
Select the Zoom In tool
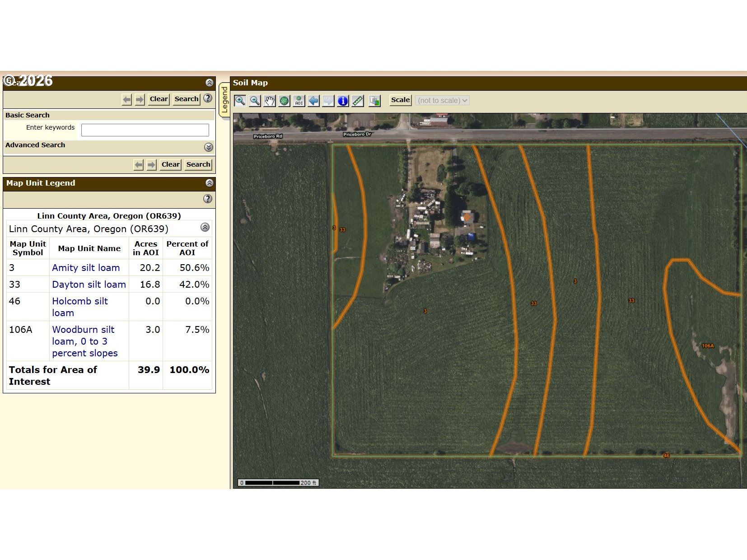coord(240,101)
